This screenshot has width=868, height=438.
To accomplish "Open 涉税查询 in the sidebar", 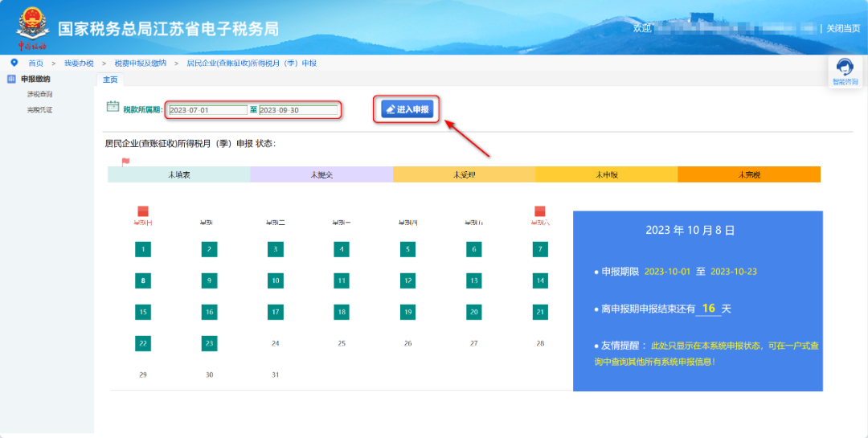I will [40, 94].
